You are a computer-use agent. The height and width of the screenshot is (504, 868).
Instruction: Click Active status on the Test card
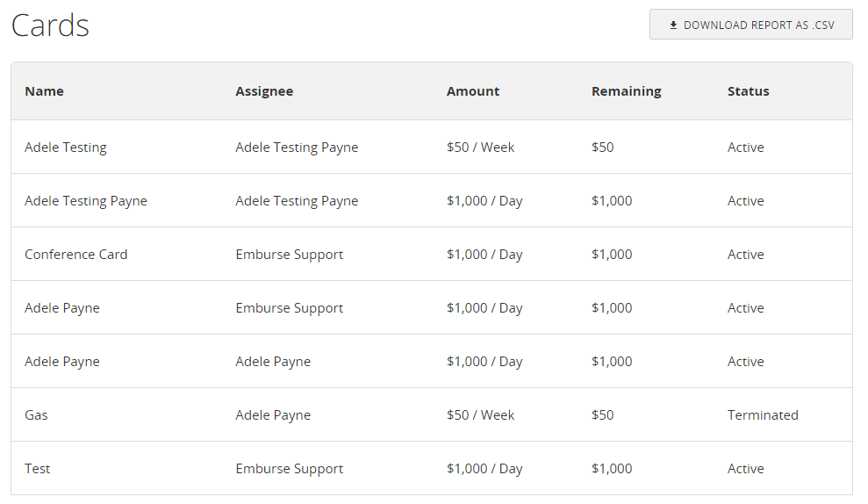746,469
